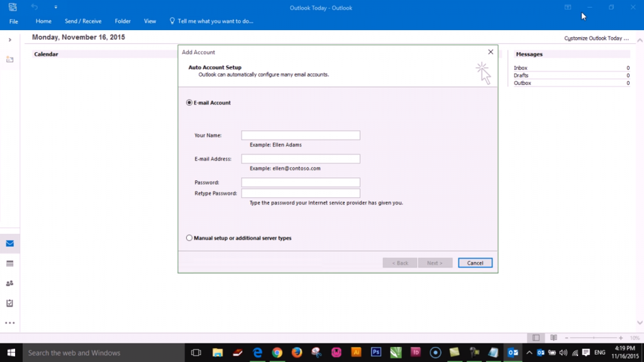Click the navigation options ellipsis

[x=10, y=323]
